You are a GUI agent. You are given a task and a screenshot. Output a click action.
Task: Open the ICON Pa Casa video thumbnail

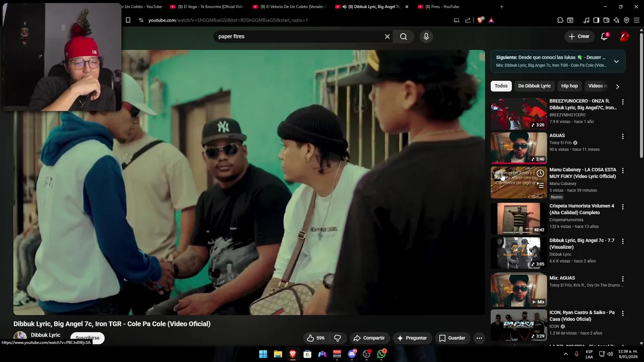pyautogui.click(x=519, y=325)
